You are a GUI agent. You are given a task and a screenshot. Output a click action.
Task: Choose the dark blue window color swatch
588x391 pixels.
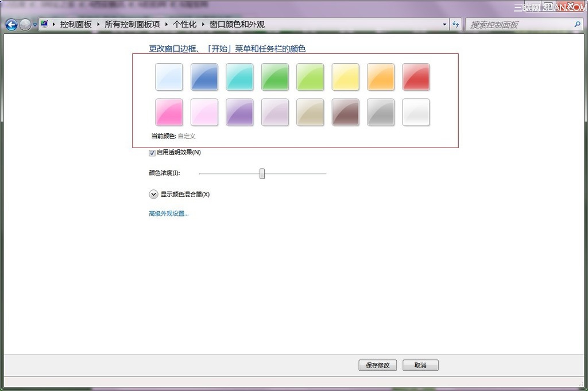click(204, 77)
